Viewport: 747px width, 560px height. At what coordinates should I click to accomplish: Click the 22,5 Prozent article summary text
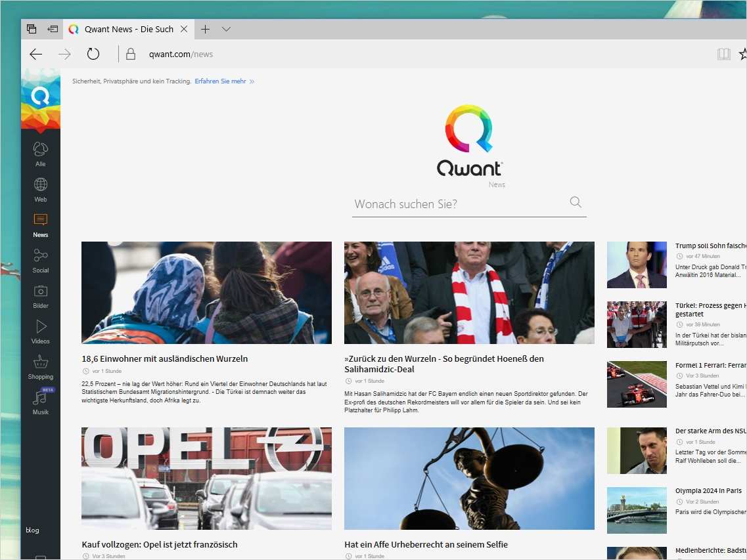(x=204, y=392)
